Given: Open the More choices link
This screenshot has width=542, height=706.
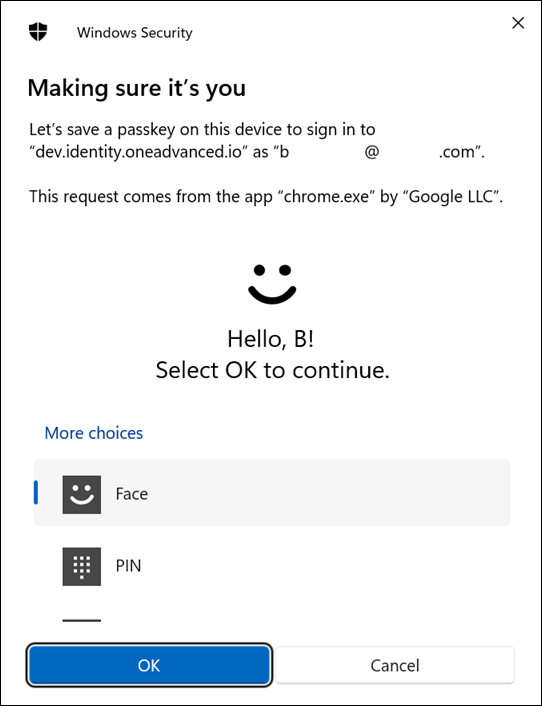Looking at the screenshot, I should [94, 433].
